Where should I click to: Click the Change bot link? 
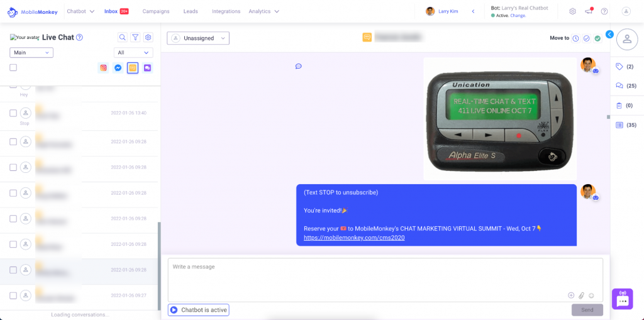click(518, 15)
